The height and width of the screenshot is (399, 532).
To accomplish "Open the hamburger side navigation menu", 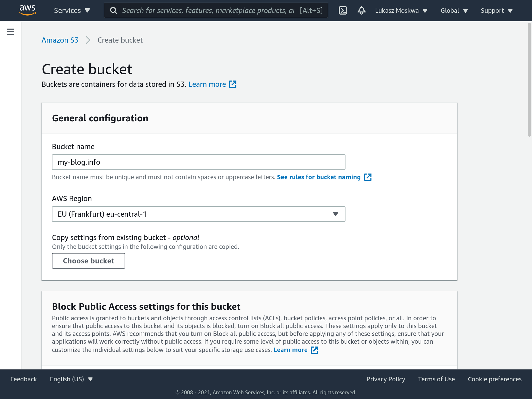I will click(10, 32).
